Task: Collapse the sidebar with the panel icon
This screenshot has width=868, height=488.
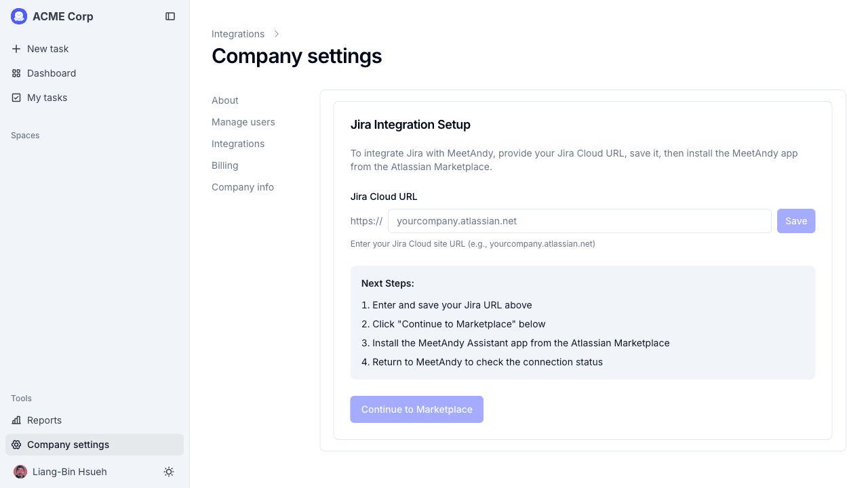Action: 170,16
